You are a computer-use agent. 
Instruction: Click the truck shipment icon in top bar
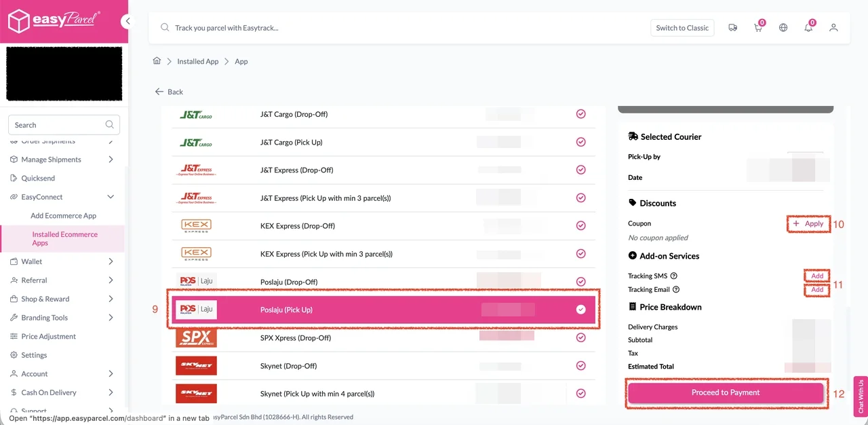click(732, 27)
